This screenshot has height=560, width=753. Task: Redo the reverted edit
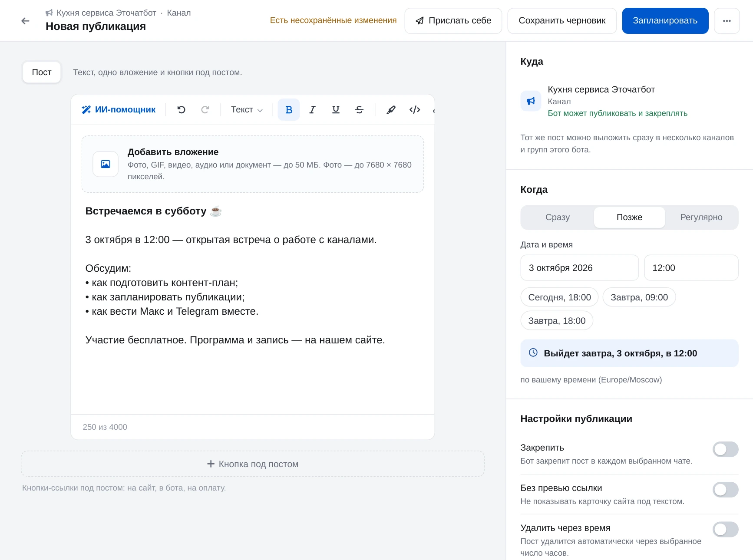pyautogui.click(x=205, y=110)
